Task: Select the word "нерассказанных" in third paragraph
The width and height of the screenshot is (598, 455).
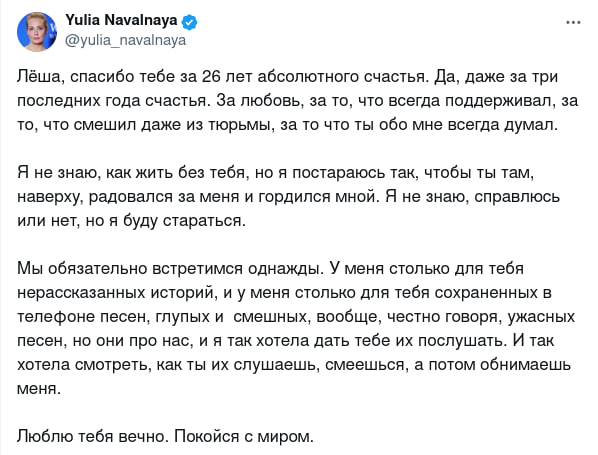Action: click(81, 293)
